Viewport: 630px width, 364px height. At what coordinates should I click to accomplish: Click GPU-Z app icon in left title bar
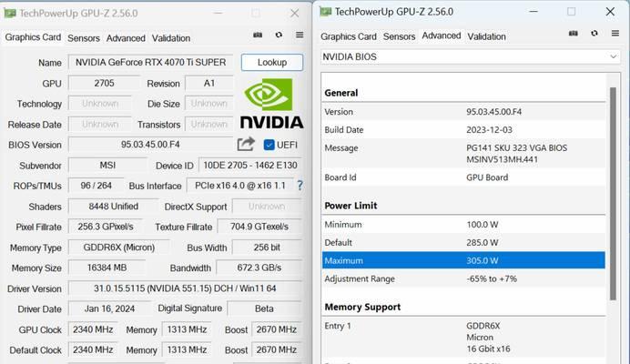point(10,14)
